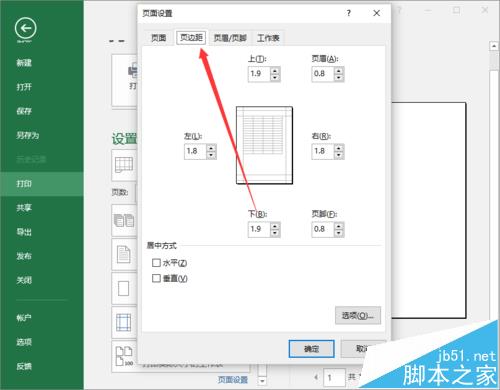Click the paper size blank page icon

click(123, 289)
